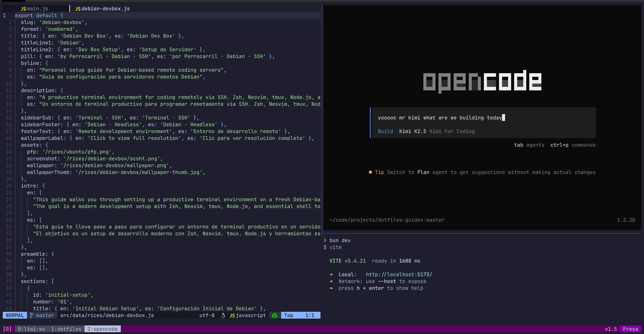The height and width of the screenshot is (334, 644).
Task: Click the orange Tip bullet dot
Action: click(370, 172)
